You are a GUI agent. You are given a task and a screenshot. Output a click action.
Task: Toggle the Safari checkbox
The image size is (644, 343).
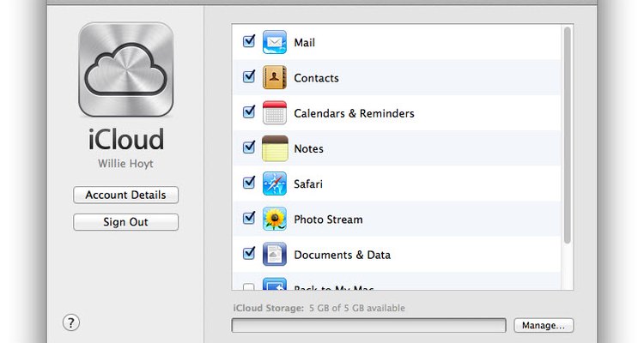(x=249, y=182)
